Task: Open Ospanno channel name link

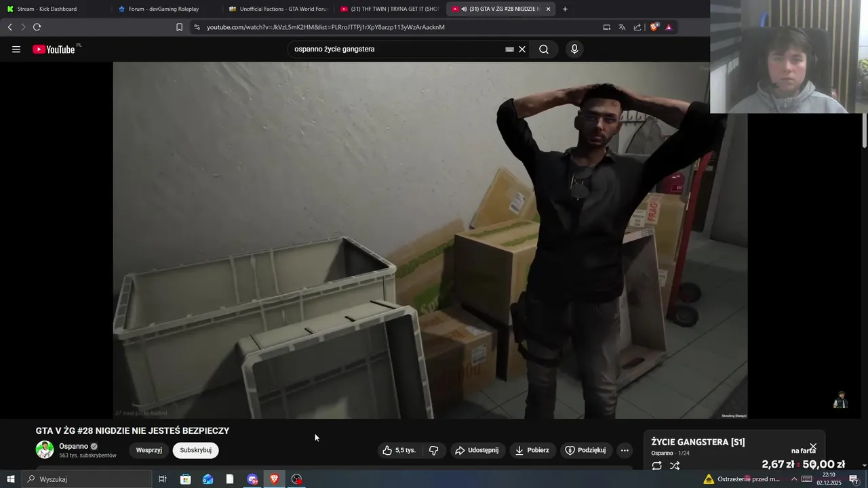Action: (73, 446)
